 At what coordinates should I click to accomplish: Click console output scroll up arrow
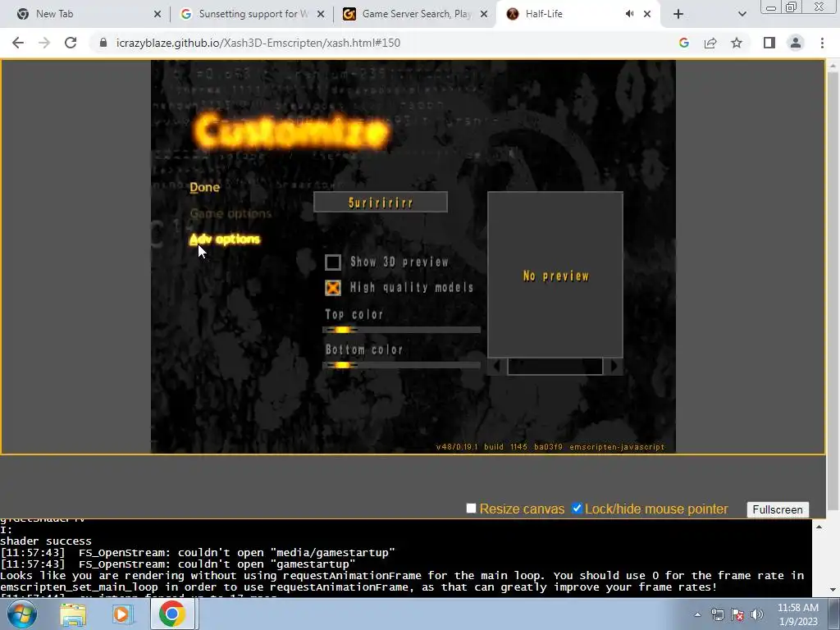(819, 527)
